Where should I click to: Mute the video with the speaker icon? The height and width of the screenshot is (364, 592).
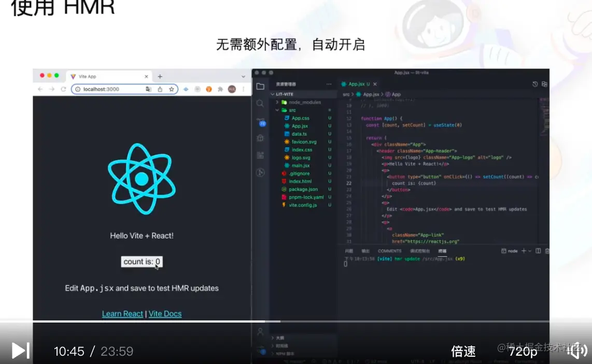tap(577, 351)
